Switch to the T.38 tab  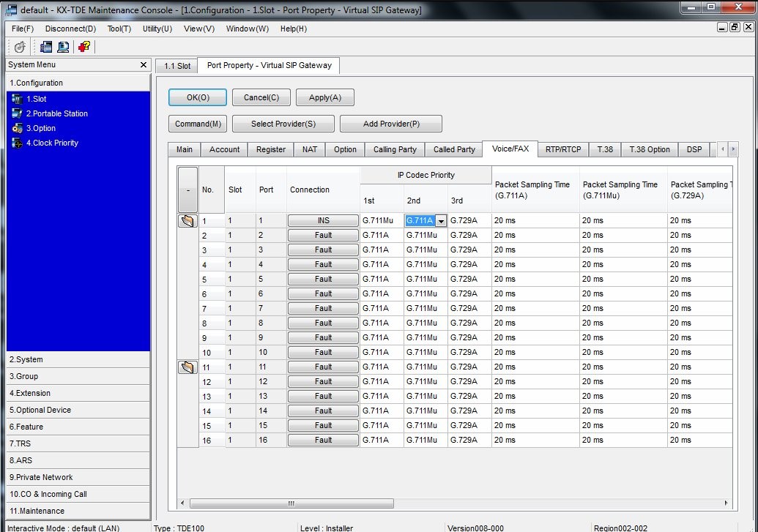[x=605, y=150]
